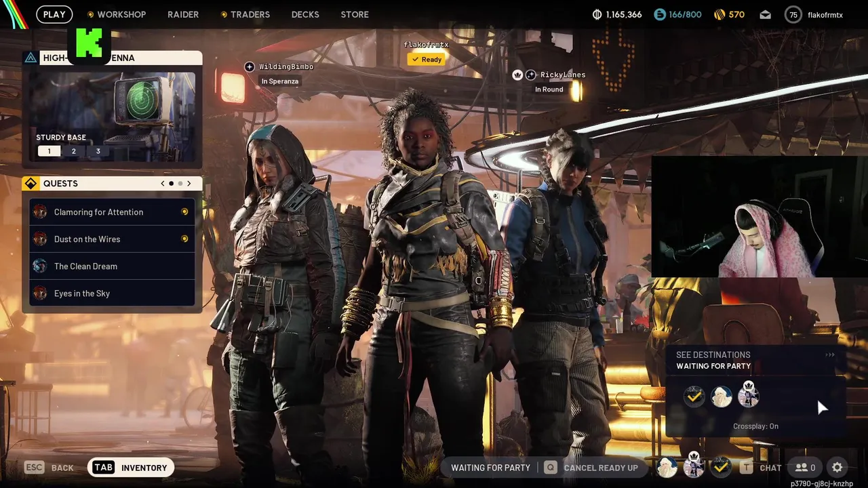The image size is (868, 488).
Task: Click the triangle icon on the antenna panel header
Action: 31,58
